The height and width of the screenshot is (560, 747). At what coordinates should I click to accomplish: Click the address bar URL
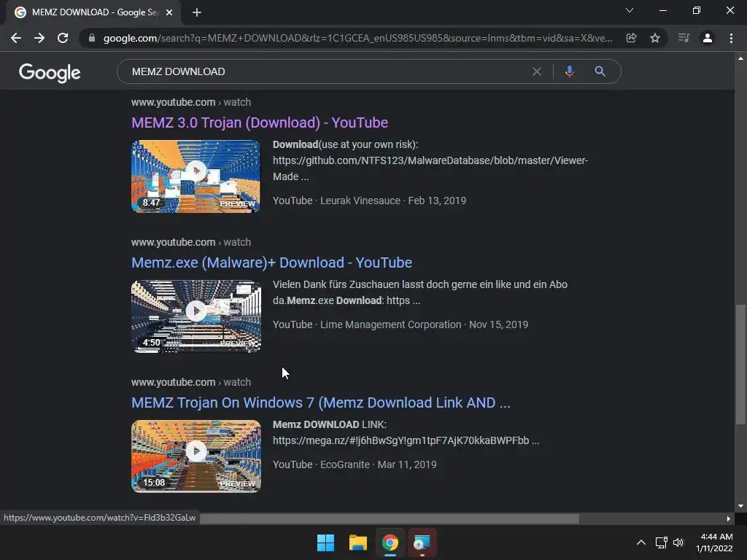pyautogui.click(x=357, y=38)
